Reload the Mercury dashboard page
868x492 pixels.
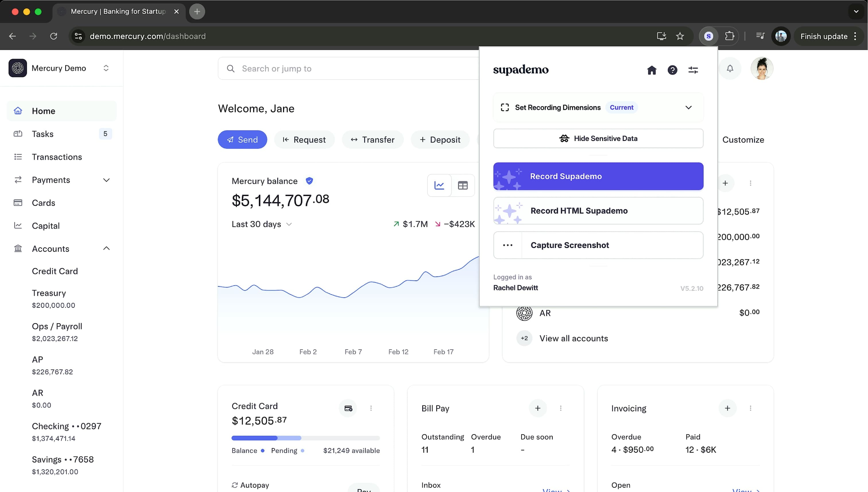click(54, 36)
